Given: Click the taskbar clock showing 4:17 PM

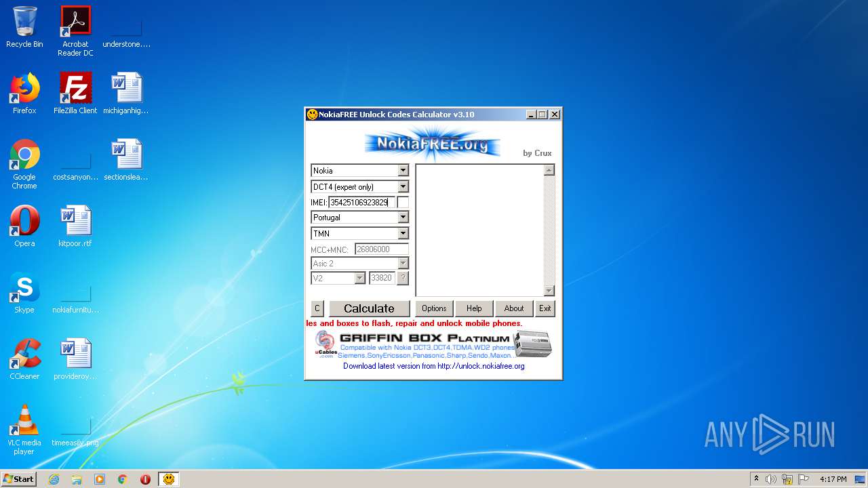Looking at the screenshot, I should (x=833, y=479).
